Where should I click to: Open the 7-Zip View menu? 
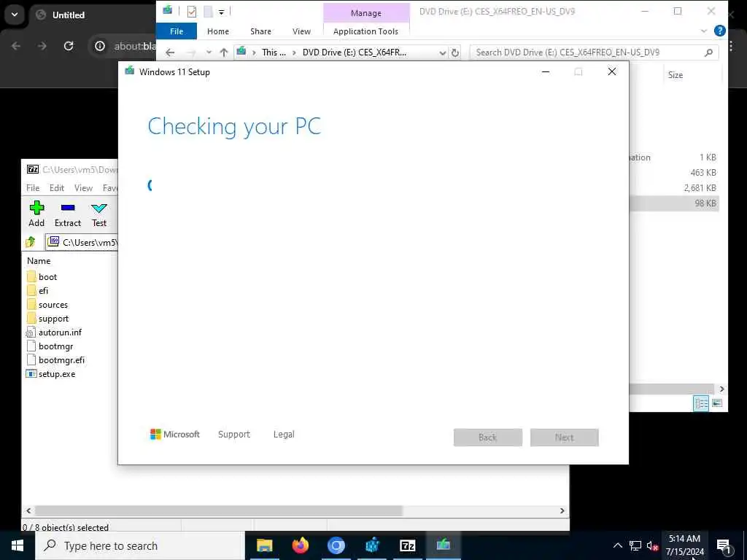coord(83,188)
